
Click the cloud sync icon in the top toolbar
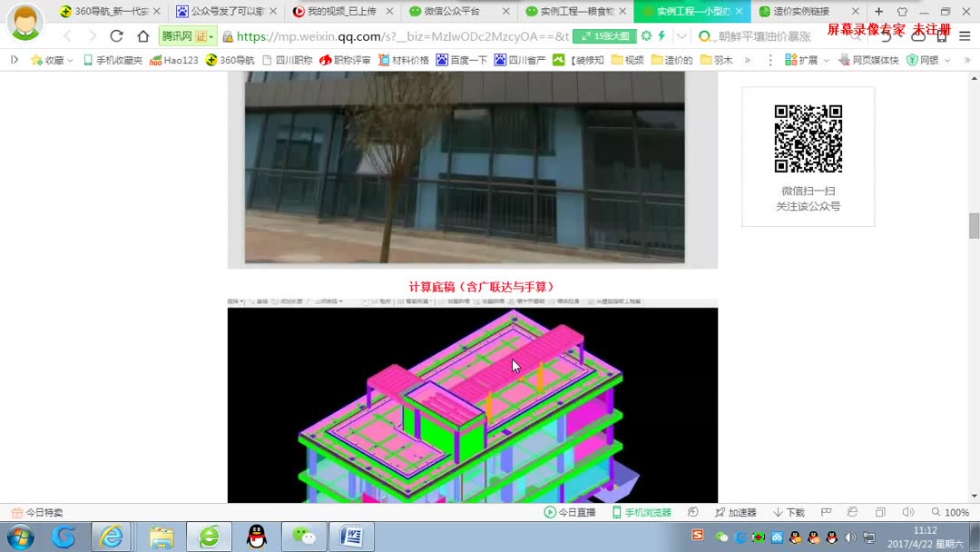646,36
